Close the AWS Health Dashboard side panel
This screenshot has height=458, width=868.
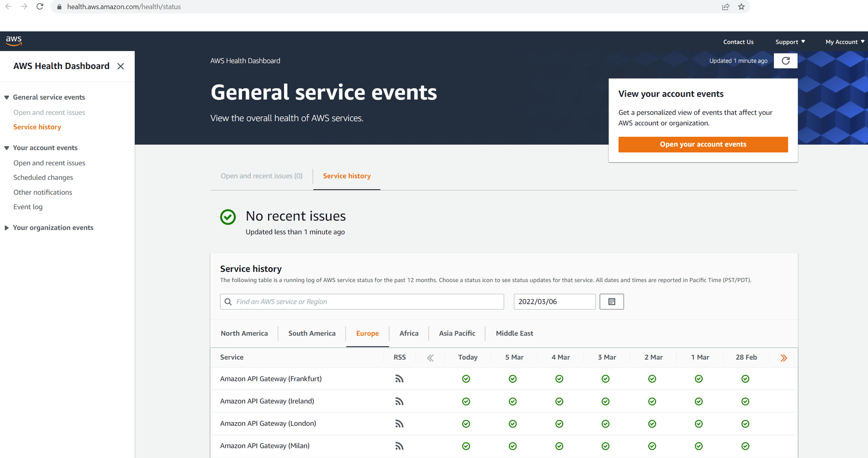tap(121, 66)
